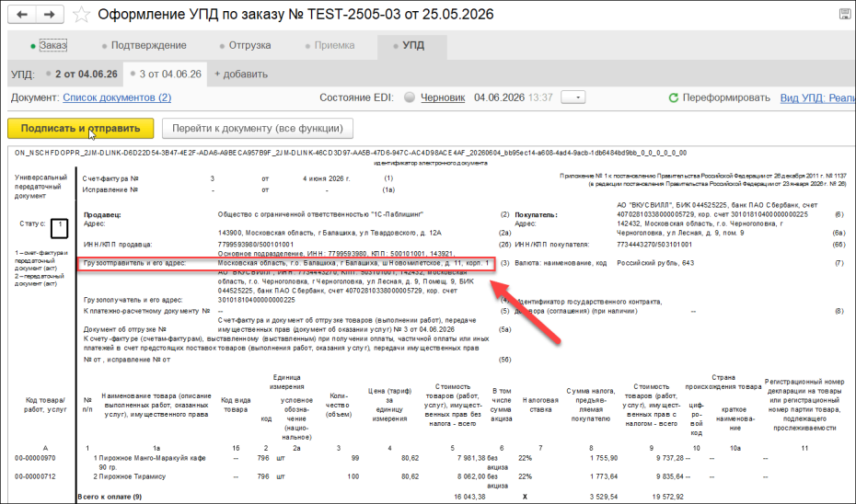856x504 pixels.
Task: Click the Статус box with value 1
Action: point(60,228)
